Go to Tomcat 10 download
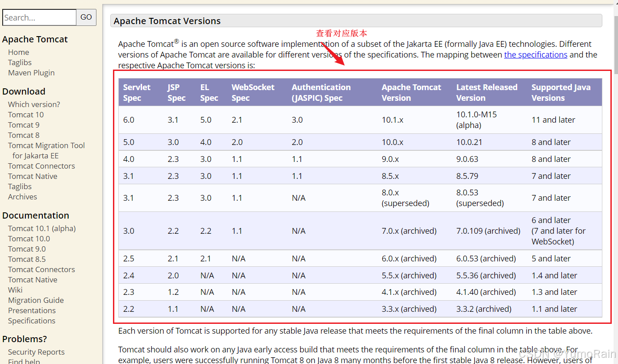The width and height of the screenshot is (618, 364). (x=26, y=115)
